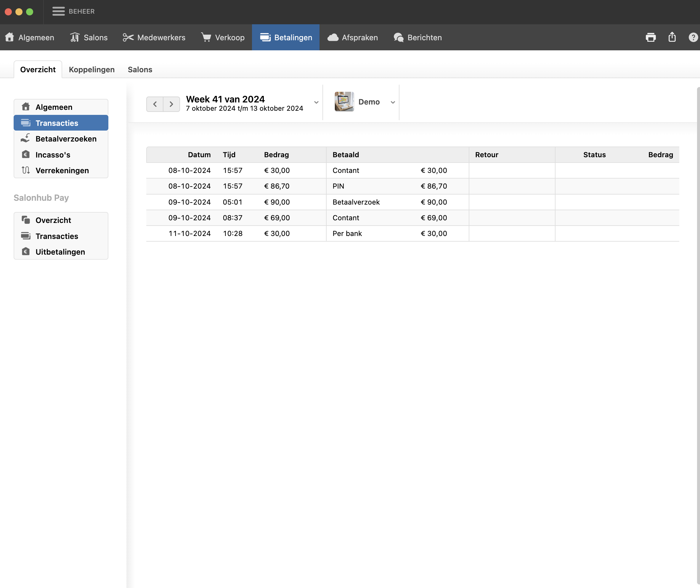
Task: Open help via question mark icon
Action: tap(693, 37)
